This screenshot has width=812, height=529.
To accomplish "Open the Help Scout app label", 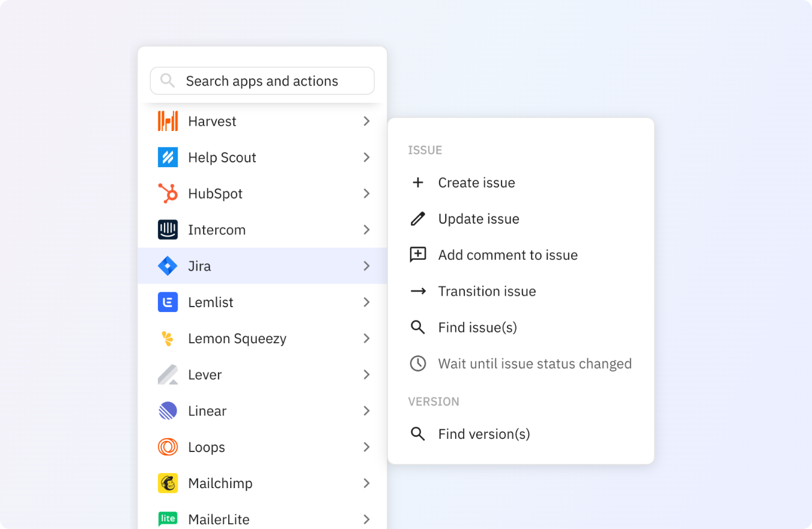I will tap(222, 157).
